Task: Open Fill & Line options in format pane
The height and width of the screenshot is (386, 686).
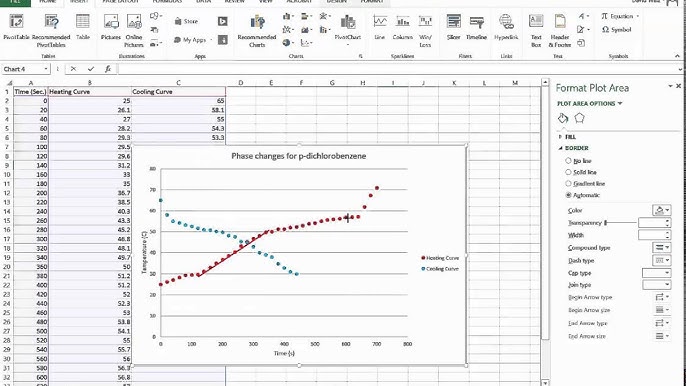Action: coord(563,118)
